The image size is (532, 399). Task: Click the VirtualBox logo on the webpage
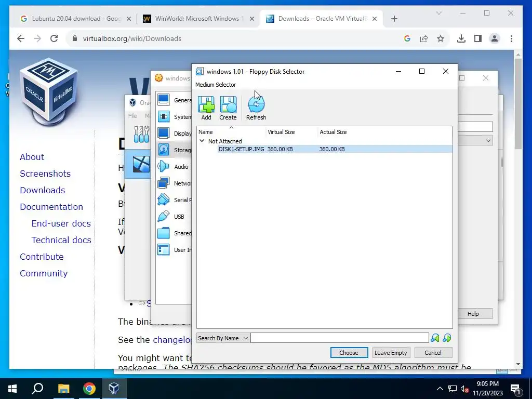click(49, 91)
